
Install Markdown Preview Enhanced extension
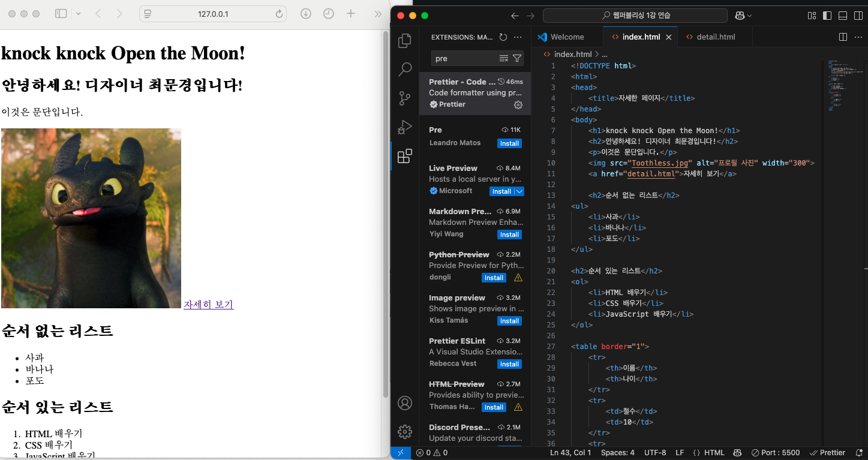[x=509, y=234]
